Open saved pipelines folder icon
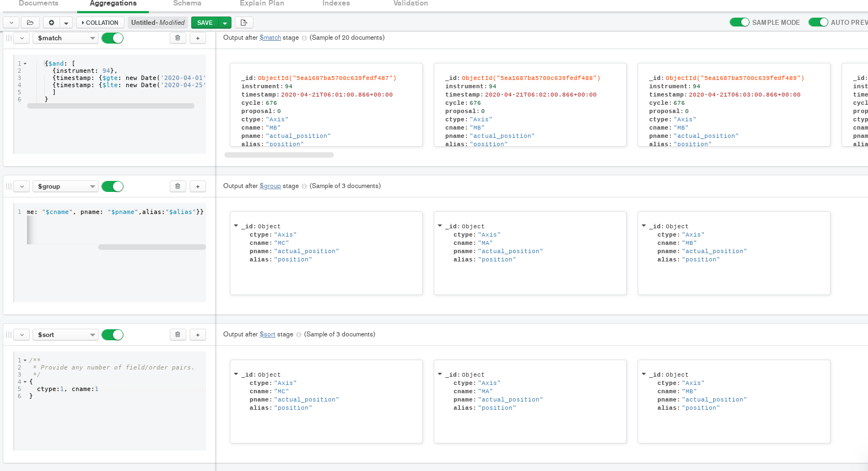The image size is (868, 471). 30,23
